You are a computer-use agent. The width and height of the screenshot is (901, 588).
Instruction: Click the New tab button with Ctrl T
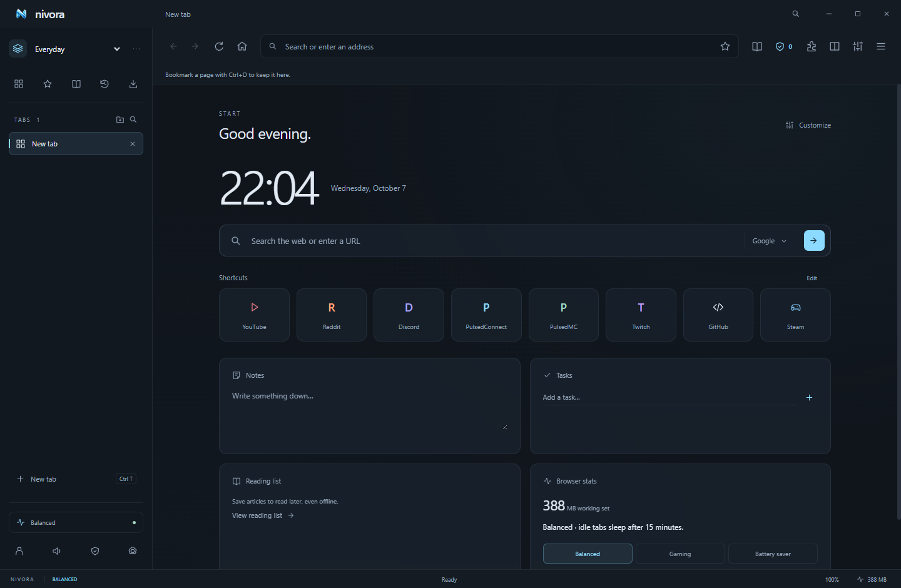(76, 479)
